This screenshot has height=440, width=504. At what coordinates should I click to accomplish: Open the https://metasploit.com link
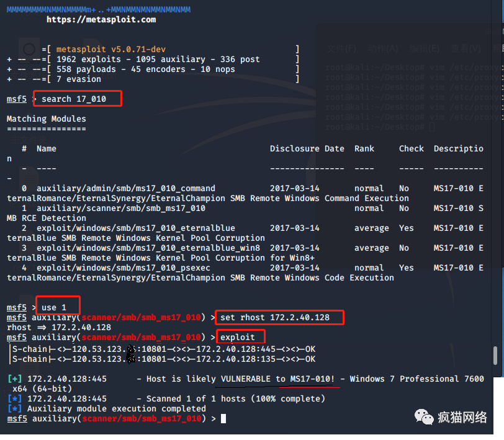pos(101,20)
